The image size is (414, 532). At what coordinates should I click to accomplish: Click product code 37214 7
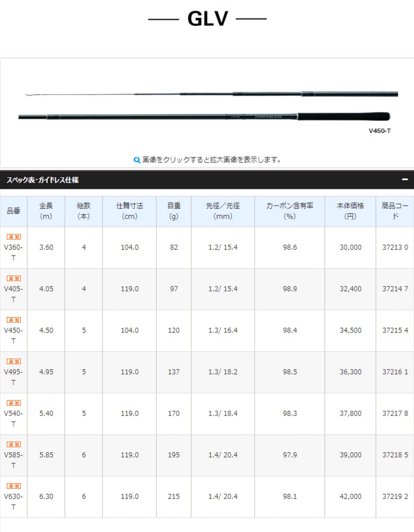pos(395,289)
